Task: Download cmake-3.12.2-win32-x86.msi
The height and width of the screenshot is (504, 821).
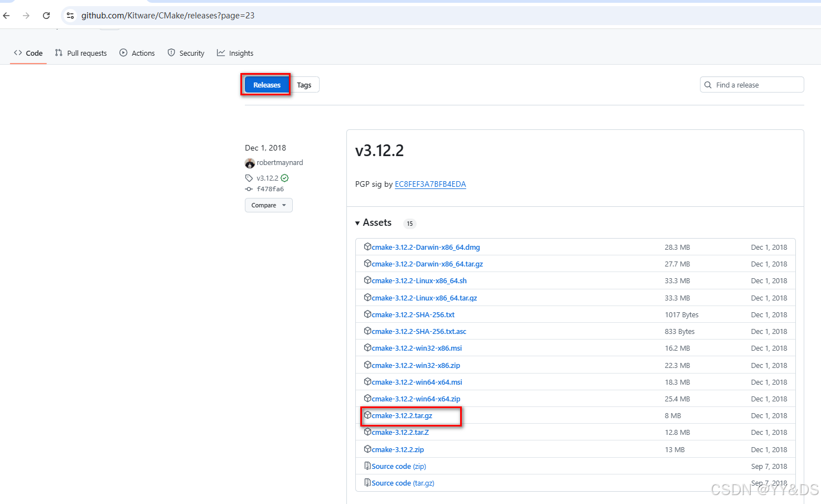Action: [417, 348]
